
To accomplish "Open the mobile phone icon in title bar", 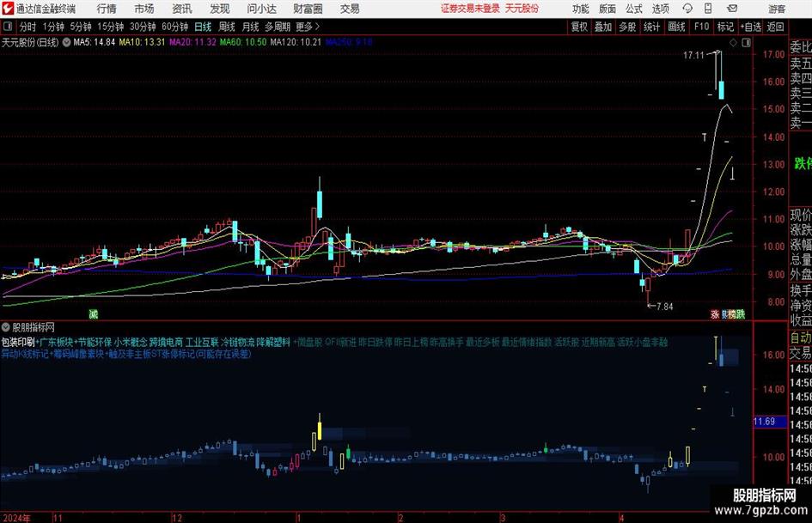I will point(708,9).
